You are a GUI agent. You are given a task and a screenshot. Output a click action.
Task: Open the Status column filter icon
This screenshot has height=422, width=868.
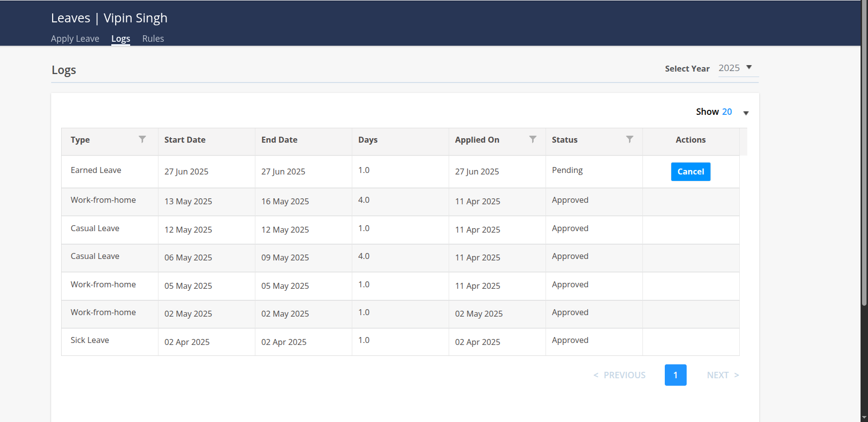(x=630, y=139)
